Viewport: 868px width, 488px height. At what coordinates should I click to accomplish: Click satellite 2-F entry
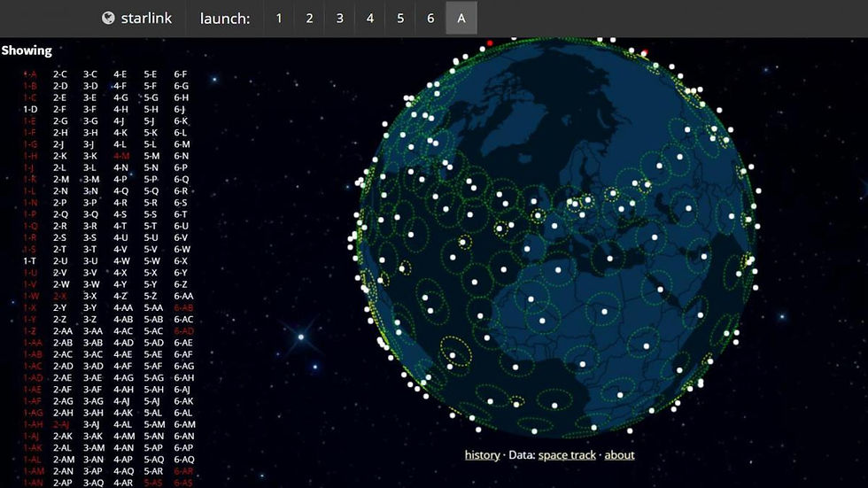point(60,110)
